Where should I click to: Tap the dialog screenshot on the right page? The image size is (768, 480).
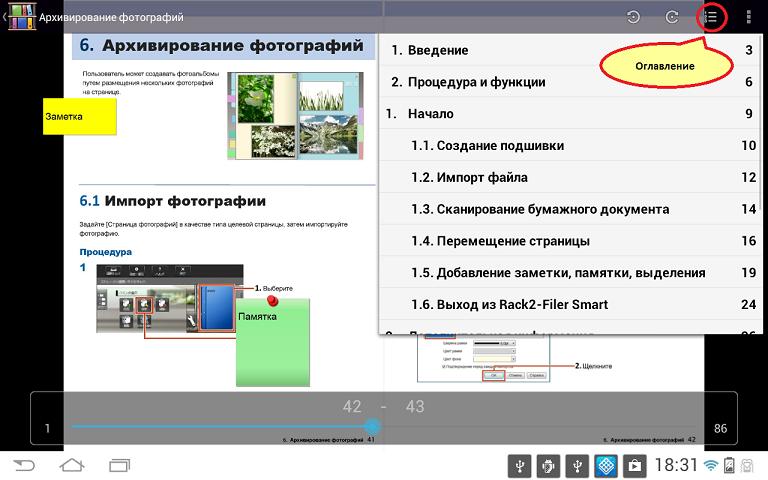coord(483,359)
